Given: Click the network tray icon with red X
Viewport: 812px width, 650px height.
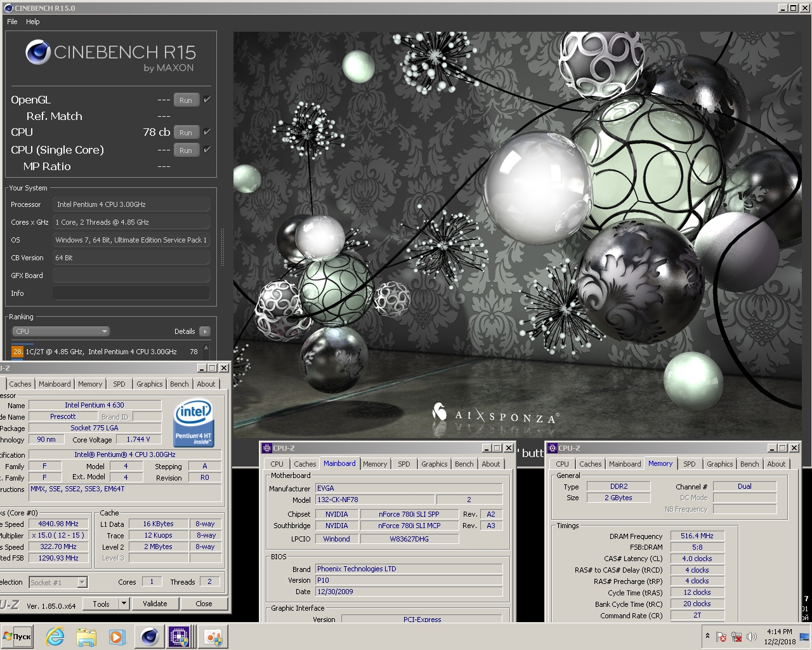Looking at the screenshot, I should point(737,637).
